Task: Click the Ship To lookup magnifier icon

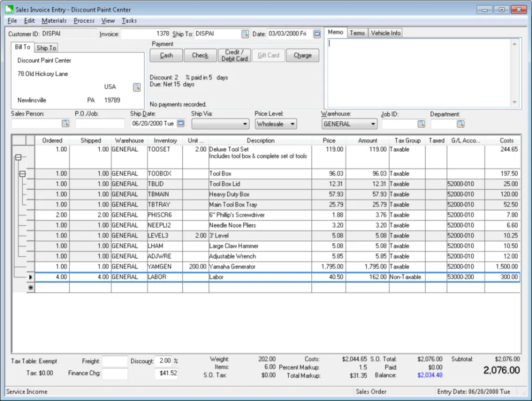Action: click(x=245, y=34)
